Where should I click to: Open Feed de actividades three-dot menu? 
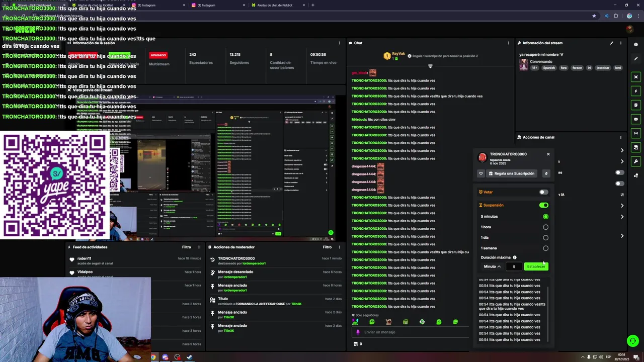(x=199, y=247)
